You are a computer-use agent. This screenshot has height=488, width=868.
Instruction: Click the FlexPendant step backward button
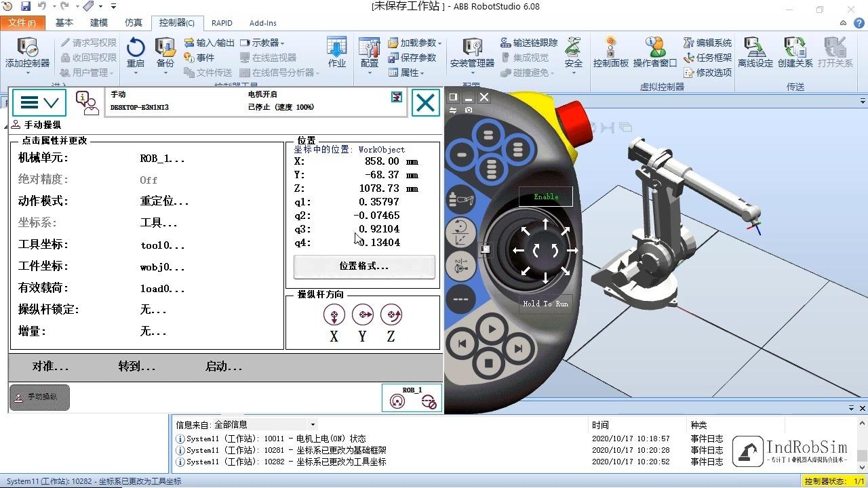coord(462,344)
